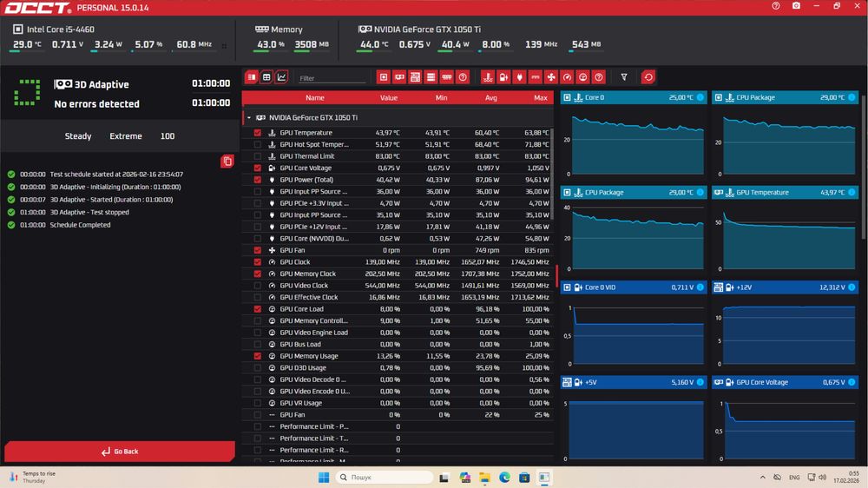
Task: Click the blue circle on +12V graph
Action: (852, 287)
